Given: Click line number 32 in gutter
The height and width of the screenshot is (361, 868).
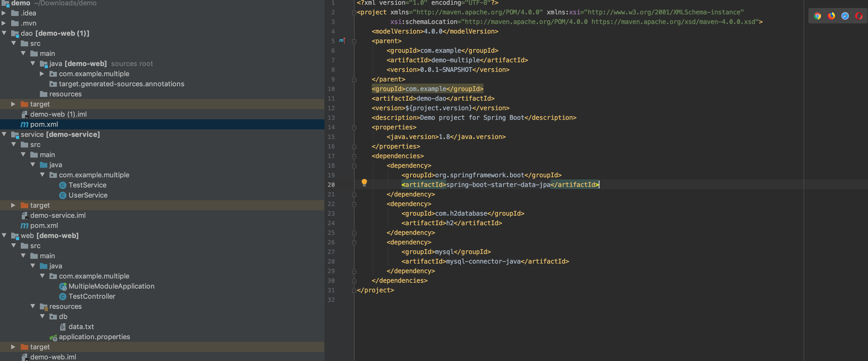Looking at the screenshot, I should [x=331, y=300].
